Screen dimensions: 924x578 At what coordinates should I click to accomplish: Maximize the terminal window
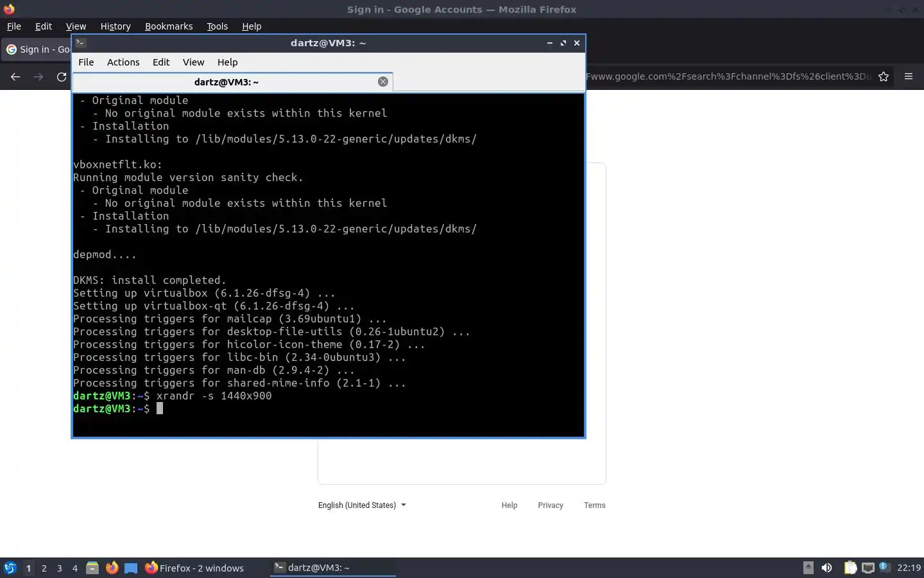(563, 43)
